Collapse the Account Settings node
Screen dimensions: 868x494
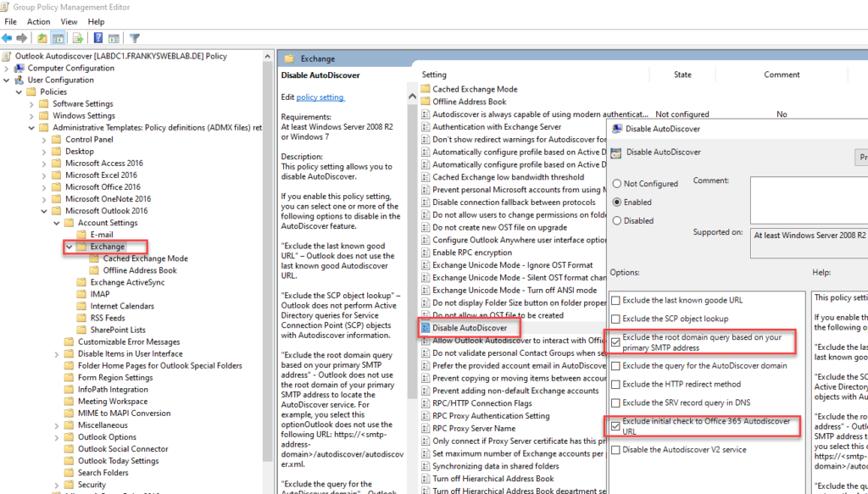pyautogui.click(x=57, y=223)
